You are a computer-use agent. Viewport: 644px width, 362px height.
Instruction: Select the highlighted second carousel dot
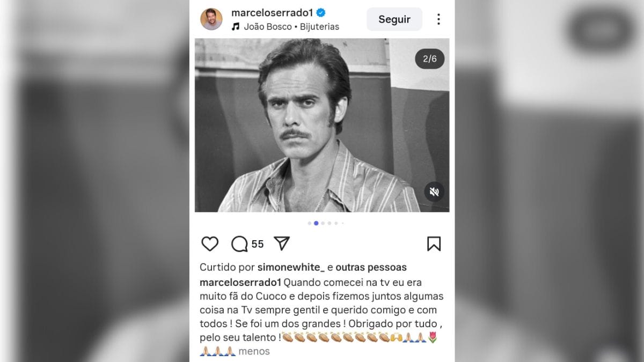[x=316, y=223]
